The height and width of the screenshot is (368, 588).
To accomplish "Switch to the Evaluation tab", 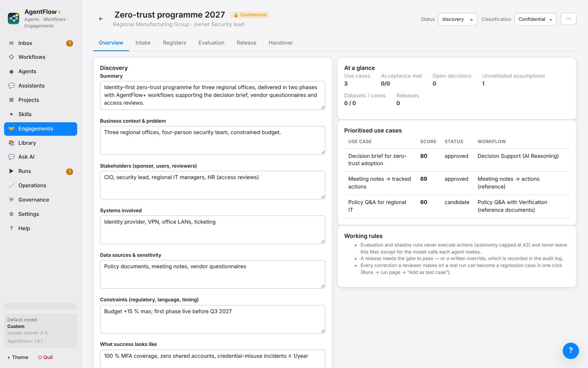I will coord(212,43).
